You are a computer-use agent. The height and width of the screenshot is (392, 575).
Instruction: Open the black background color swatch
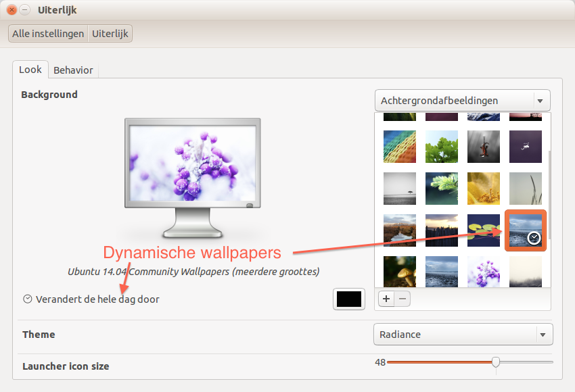coord(349,299)
